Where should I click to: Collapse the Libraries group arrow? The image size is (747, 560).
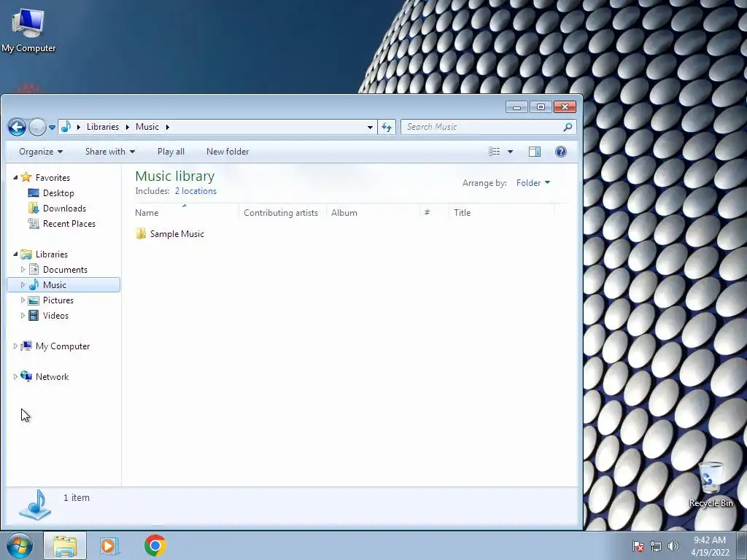click(16, 254)
